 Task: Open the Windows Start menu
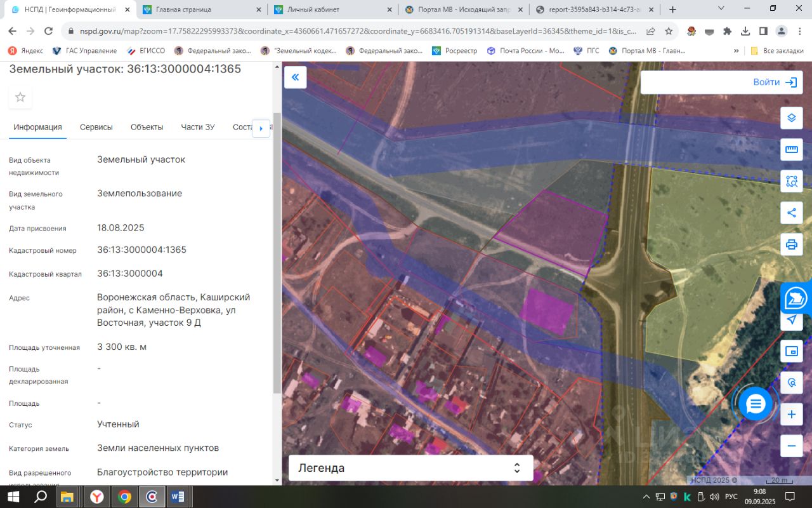click(13, 497)
